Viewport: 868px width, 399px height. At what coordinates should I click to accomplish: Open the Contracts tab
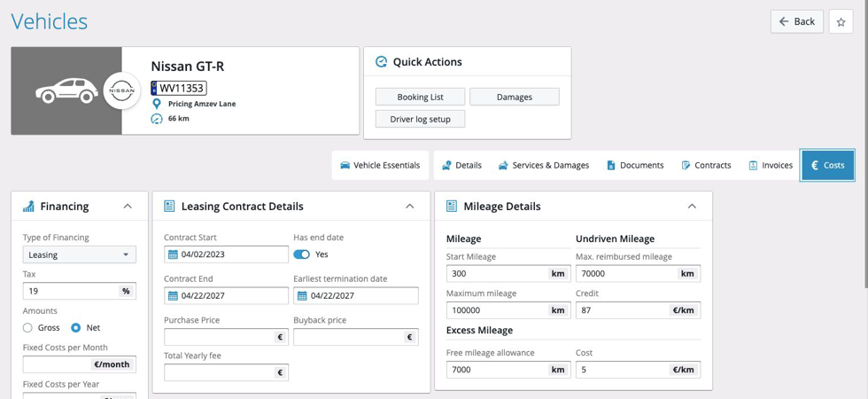(707, 165)
